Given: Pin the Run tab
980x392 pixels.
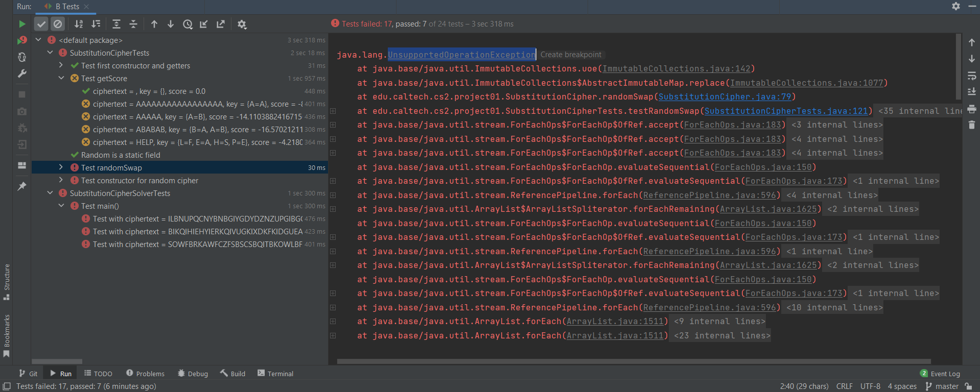Looking at the screenshot, I should (21, 186).
